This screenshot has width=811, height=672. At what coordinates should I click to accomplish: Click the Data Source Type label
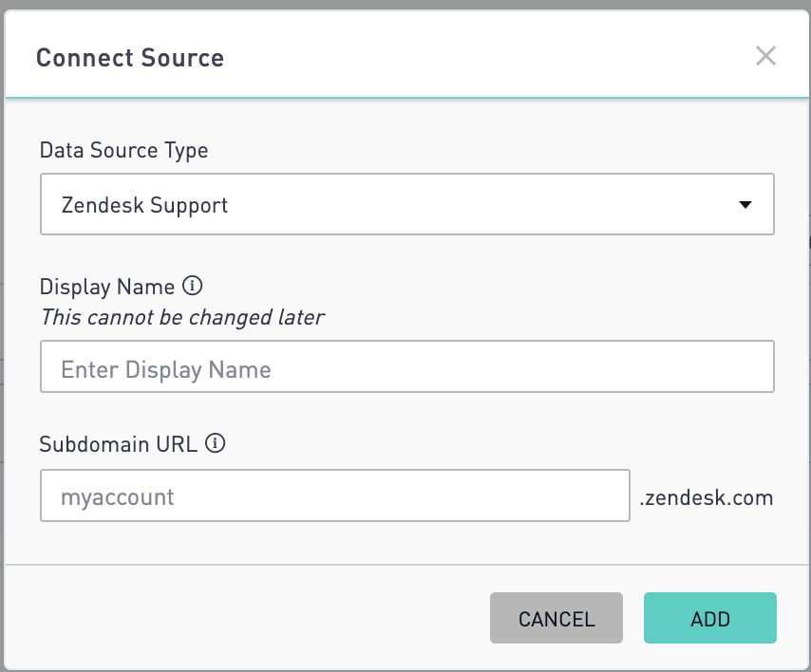(x=124, y=150)
